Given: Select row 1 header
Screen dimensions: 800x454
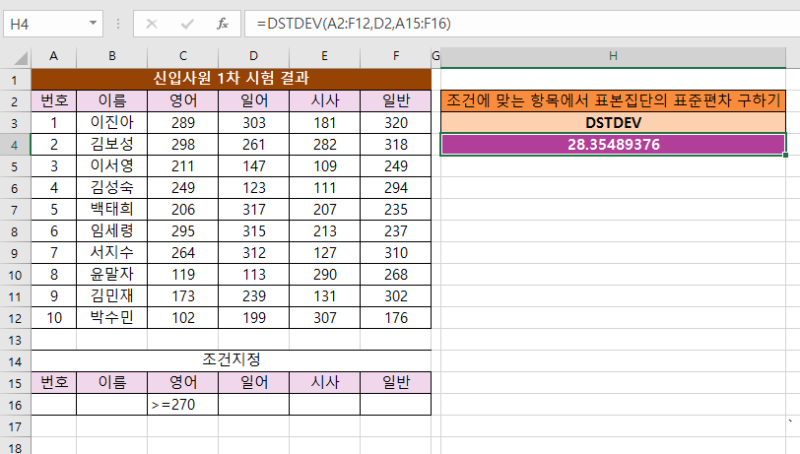Looking at the screenshot, I should [x=15, y=80].
